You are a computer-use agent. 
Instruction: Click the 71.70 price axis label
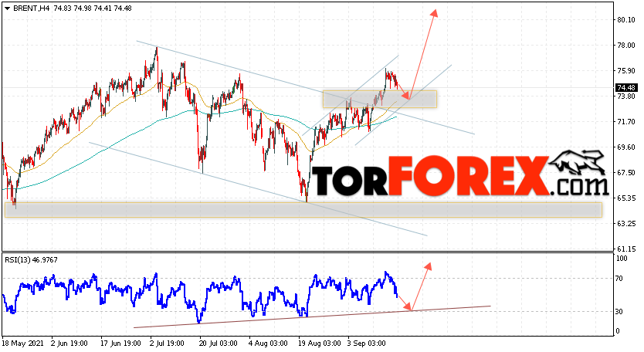[626, 121]
